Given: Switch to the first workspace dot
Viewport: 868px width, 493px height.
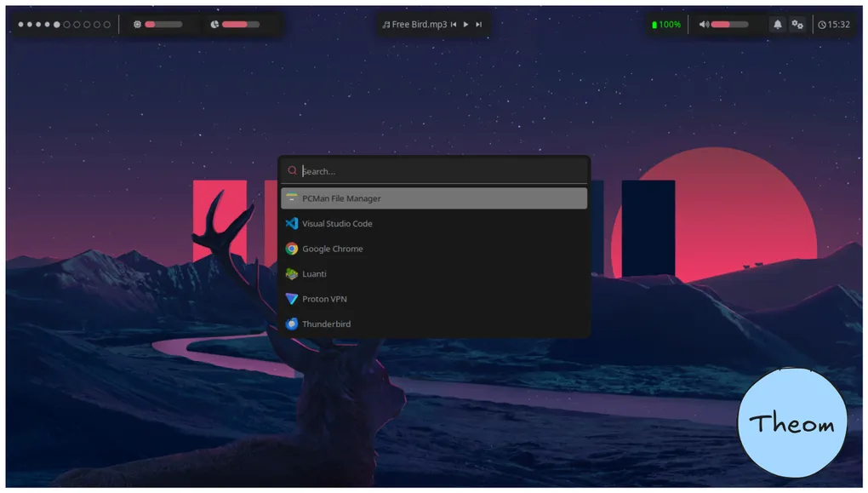Looking at the screenshot, I should coord(20,25).
